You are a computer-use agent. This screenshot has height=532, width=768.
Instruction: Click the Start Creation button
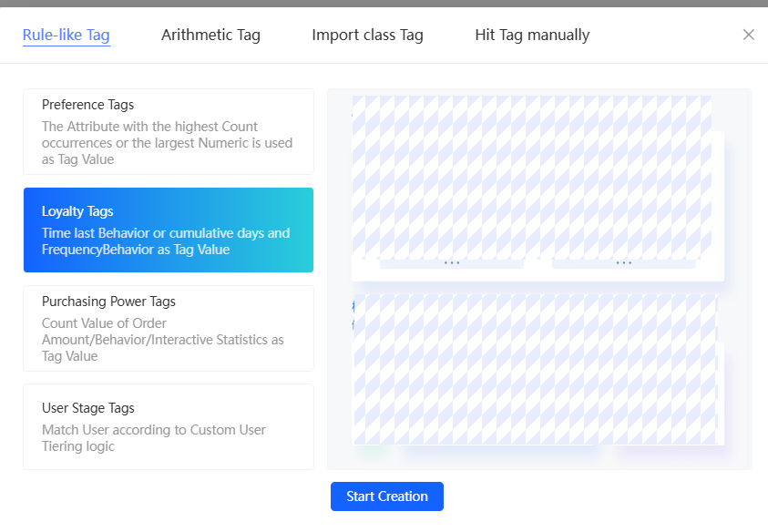387,496
